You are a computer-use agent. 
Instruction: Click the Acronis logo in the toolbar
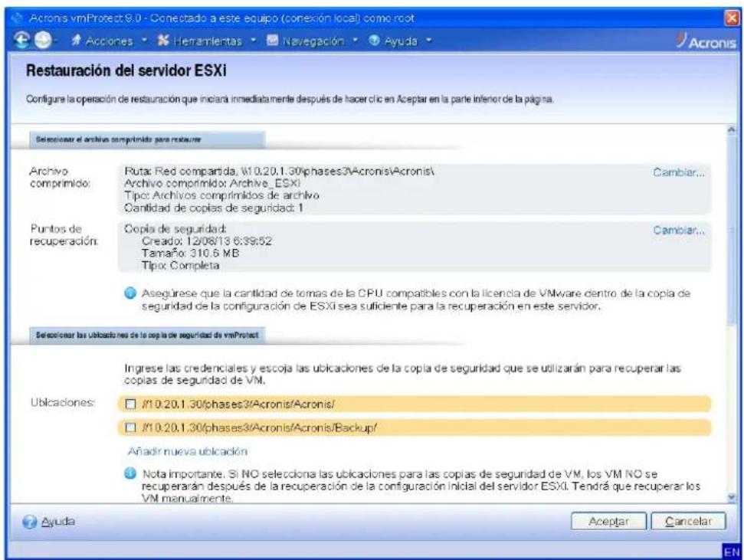tap(706, 41)
